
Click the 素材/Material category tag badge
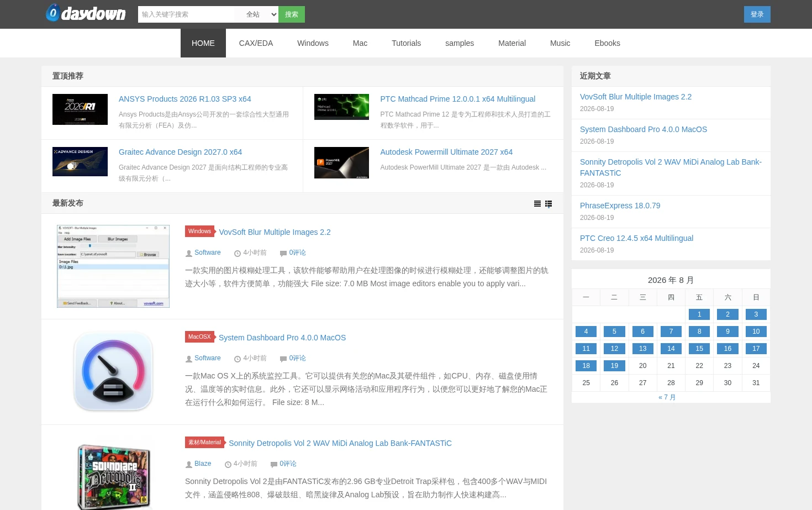pos(204,443)
